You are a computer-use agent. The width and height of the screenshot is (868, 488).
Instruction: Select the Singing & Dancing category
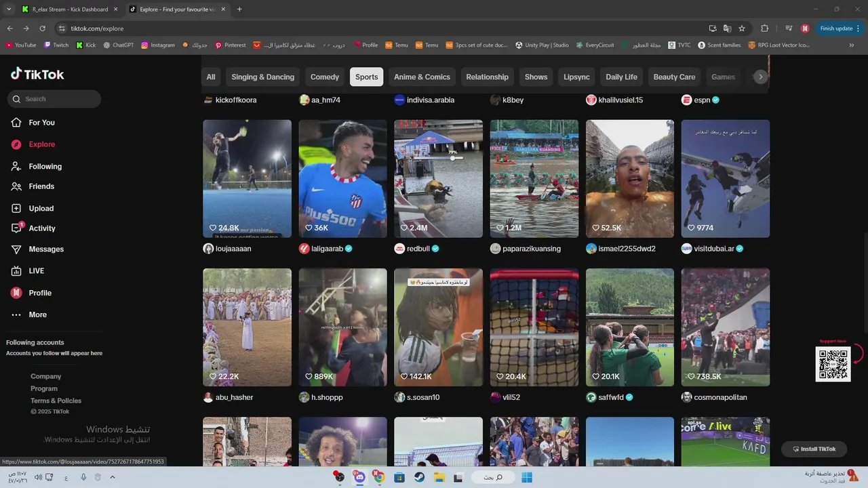click(263, 77)
